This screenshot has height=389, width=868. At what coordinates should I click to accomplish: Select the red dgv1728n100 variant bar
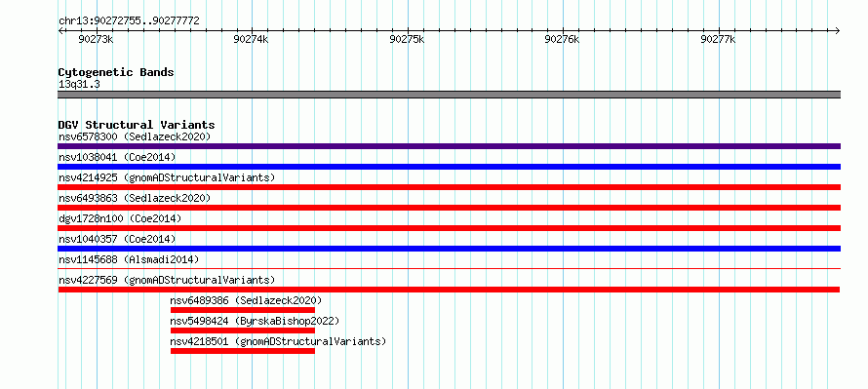[x=449, y=228]
